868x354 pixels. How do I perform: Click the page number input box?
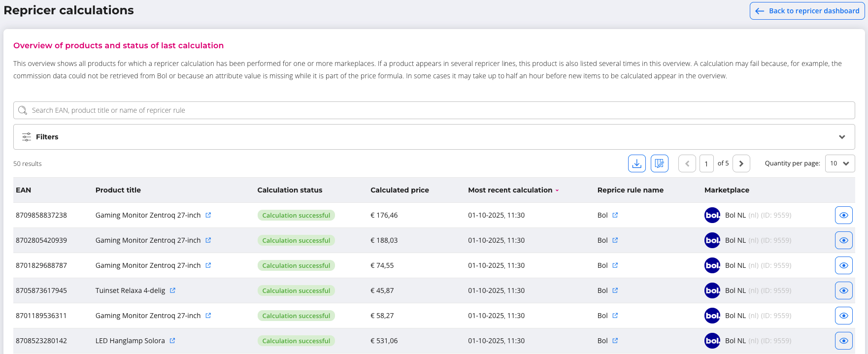[706, 163]
